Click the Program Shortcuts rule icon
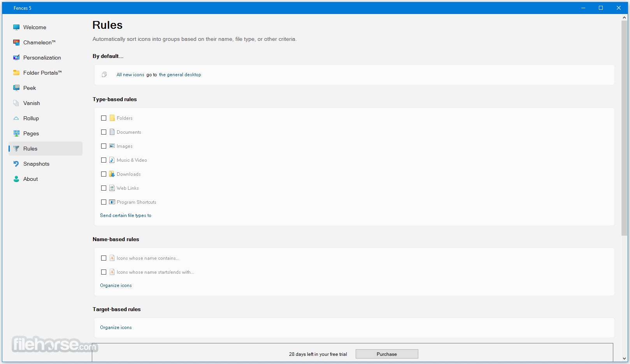Image resolution: width=630 pixels, height=364 pixels. pos(112,202)
